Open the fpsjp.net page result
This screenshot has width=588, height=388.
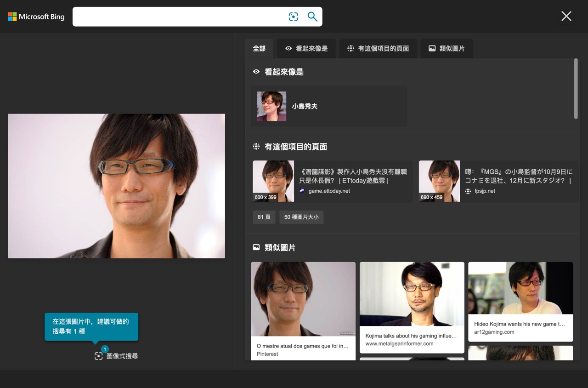[498, 181]
